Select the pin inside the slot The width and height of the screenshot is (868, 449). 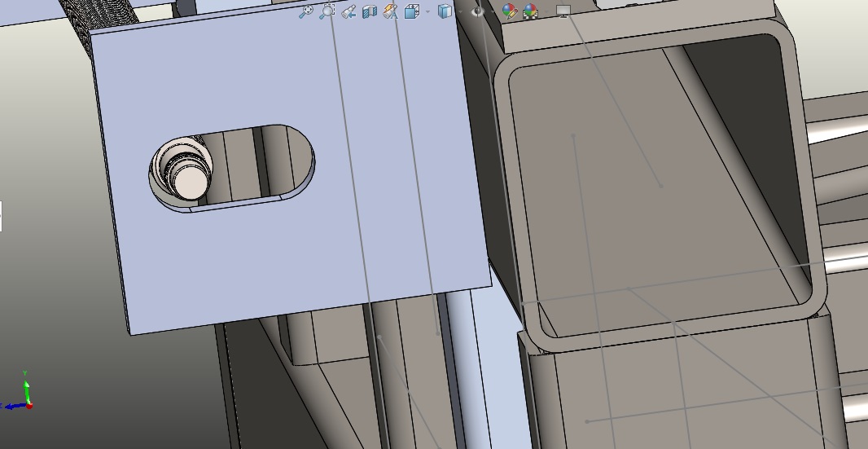click(190, 180)
